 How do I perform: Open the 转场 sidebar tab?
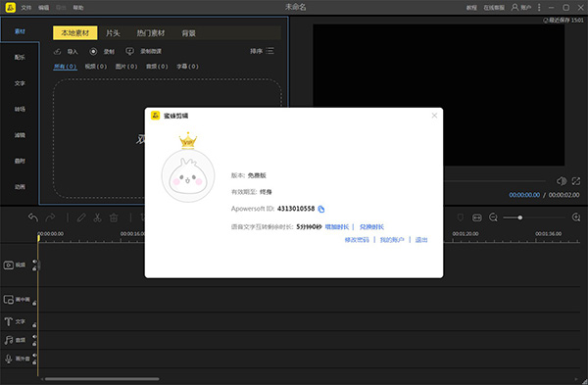(x=20, y=109)
